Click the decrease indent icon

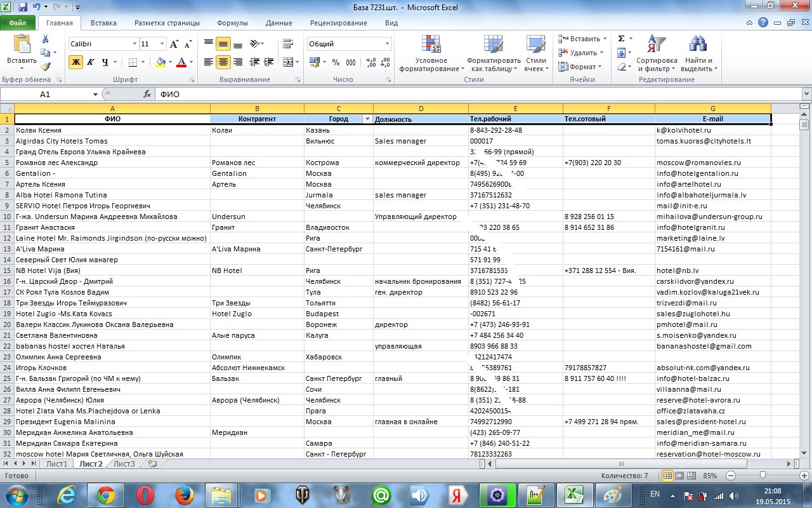click(x=254, y=62)
